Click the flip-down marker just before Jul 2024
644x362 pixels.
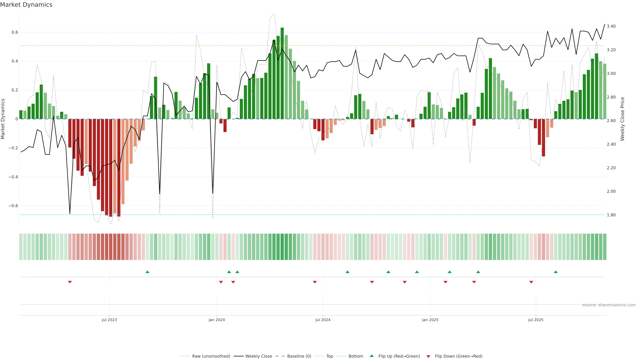click(315, 282)
